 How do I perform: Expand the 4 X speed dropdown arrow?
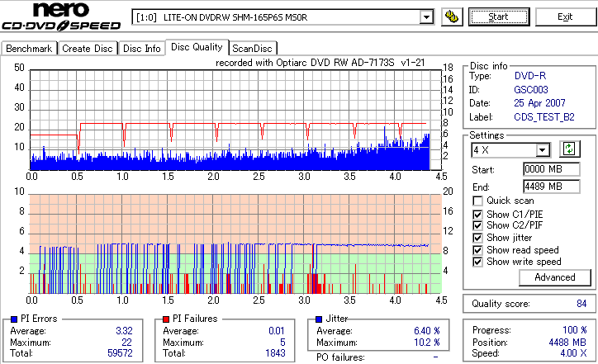(x=542, y=150)
